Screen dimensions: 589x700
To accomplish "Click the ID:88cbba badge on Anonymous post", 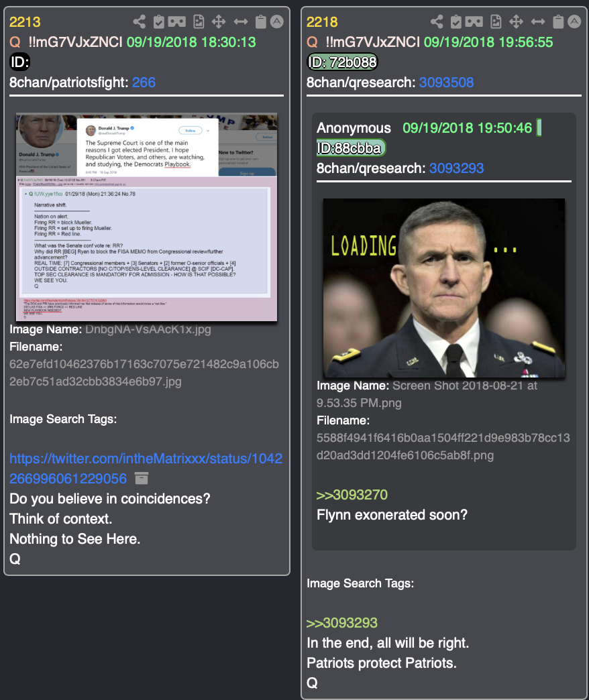I will [351, 148].
